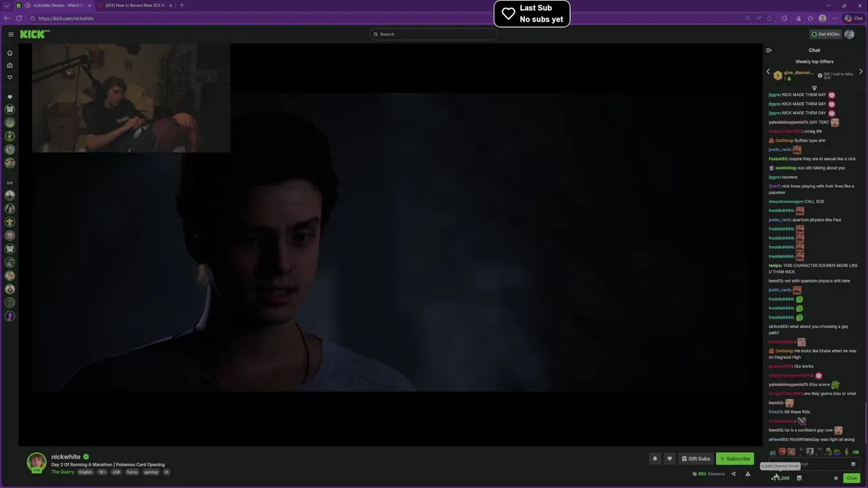
Task: Open Gift Subs dialog
Action: click(696, 459)
